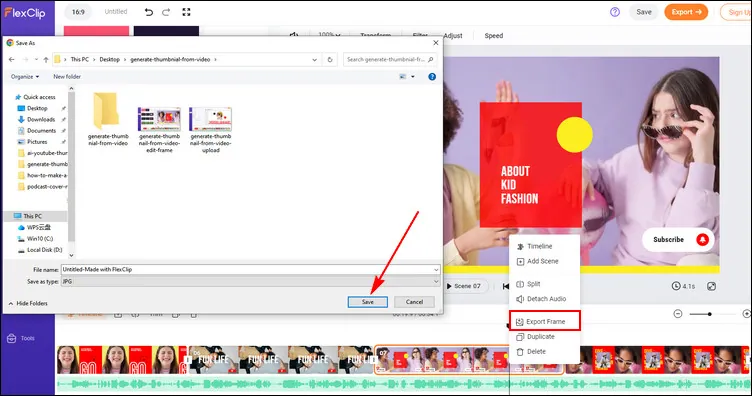This screenshot has height=396, width=752.
Task: Open the recent locations dropdown arrow
Action: [x=36, y=59]
